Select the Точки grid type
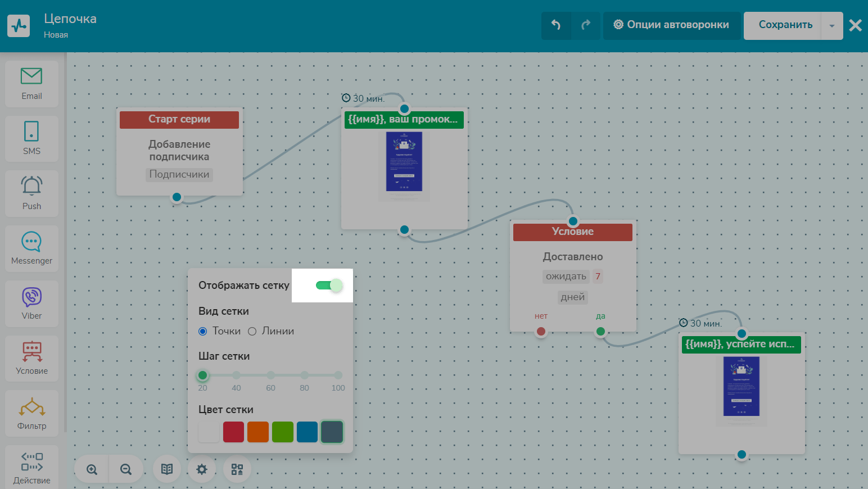Image resolution: width=868 pixels, height=489 pixels. [203, 332]
